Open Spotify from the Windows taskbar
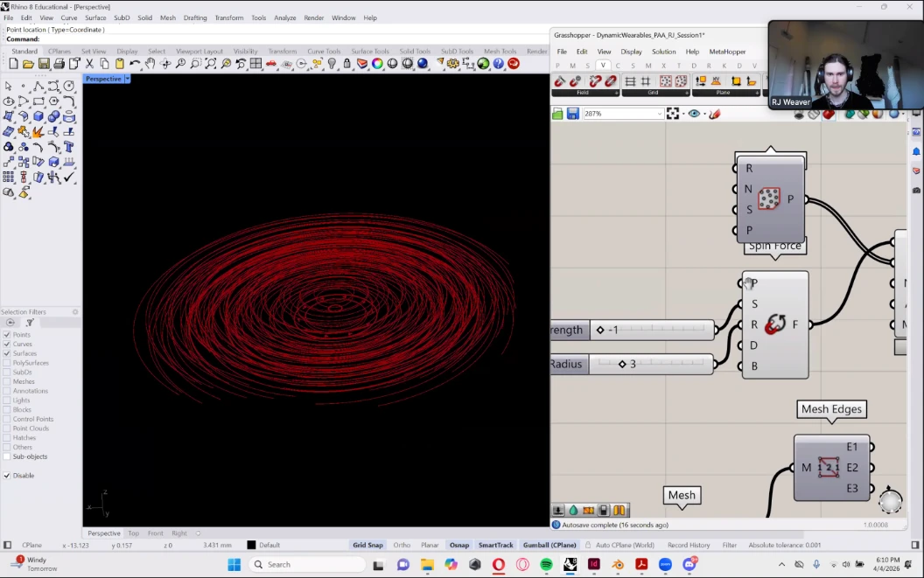The image size is (924, 578). [546, 565]
